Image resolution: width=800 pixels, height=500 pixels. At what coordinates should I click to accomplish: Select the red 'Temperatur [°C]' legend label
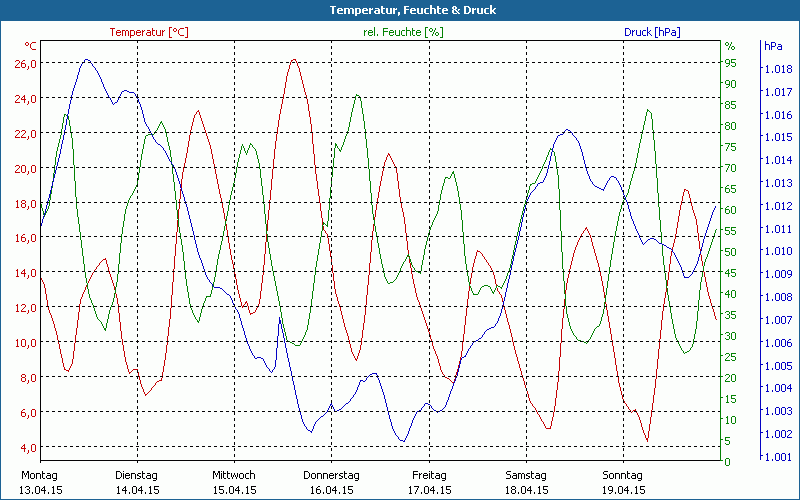tap(149, 32)
